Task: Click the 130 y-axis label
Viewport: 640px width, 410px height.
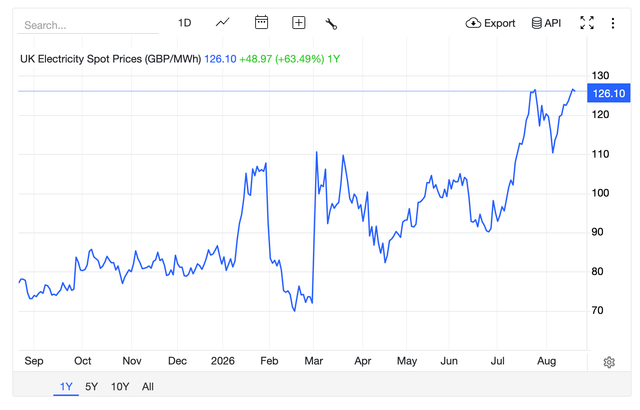Action: [600, 75]
